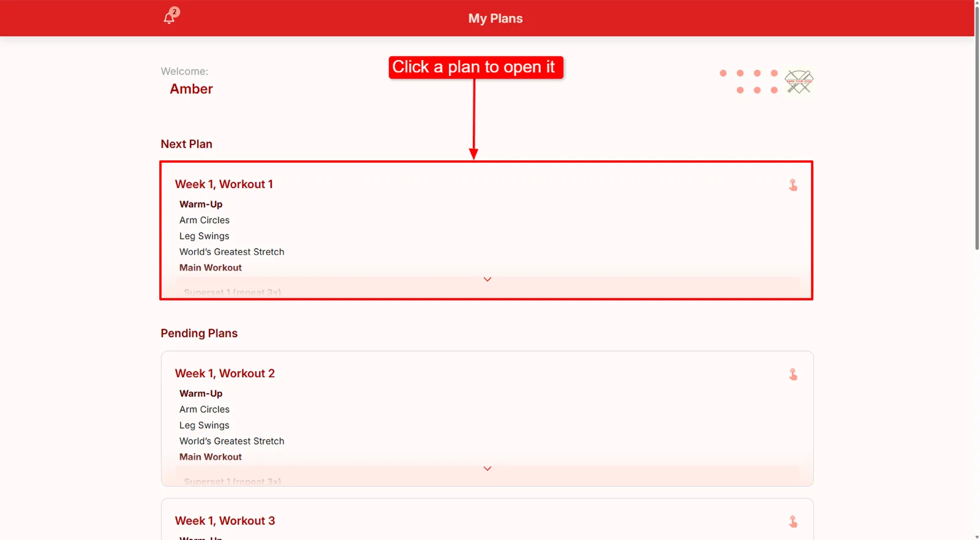Screen dimensions: 980x540
Task: Select Arm Circles in Workout 1
Action: 205,220
